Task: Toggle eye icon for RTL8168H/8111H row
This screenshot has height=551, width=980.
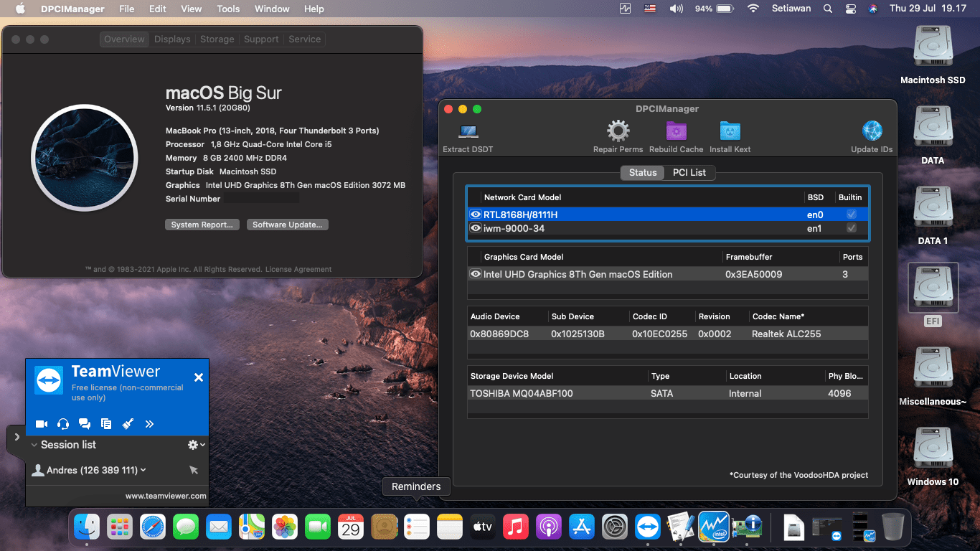Action: [475, 215]
